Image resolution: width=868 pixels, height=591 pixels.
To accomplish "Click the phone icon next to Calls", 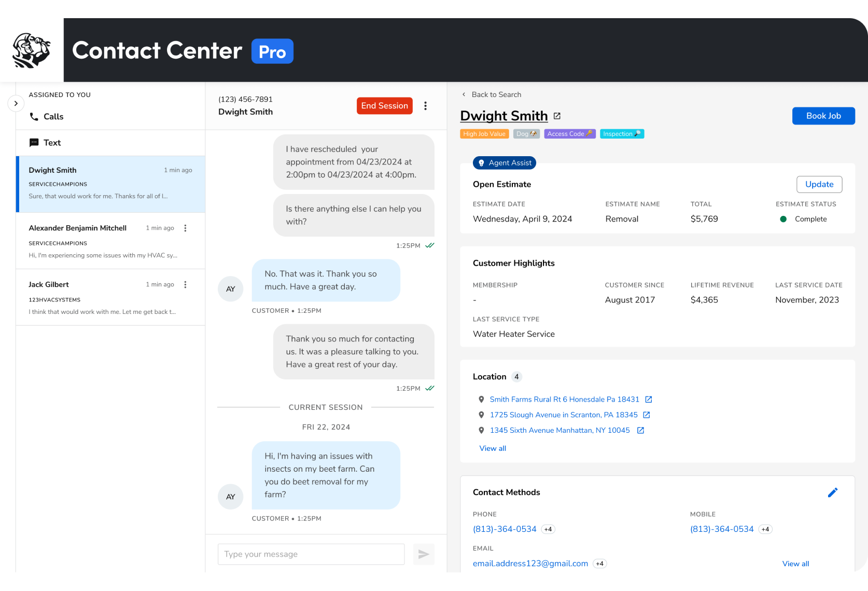I will (x=34, y=117).
